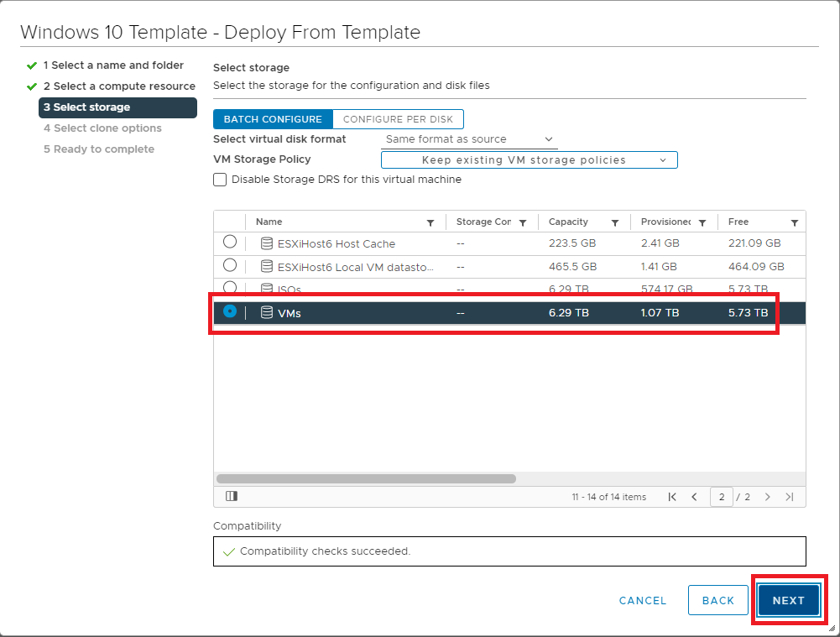Click the Next button
This screenshot has height=637, width=840.
pos(788,600)
